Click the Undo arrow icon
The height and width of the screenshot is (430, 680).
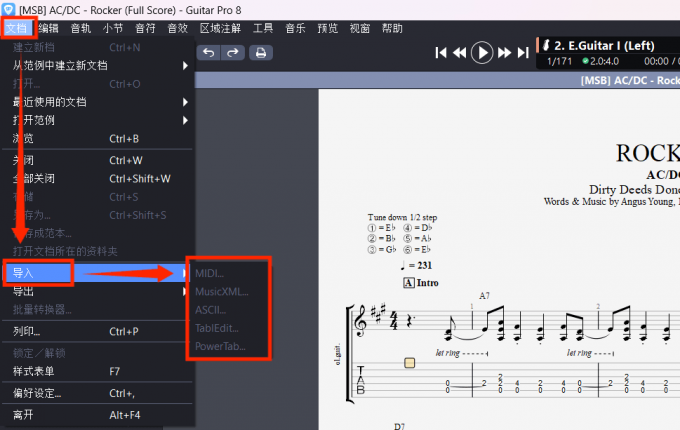(208, 52)
